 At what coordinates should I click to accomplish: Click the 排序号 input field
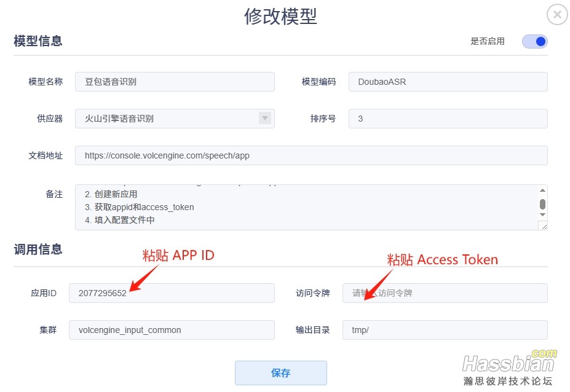click(x=448, y=119)
